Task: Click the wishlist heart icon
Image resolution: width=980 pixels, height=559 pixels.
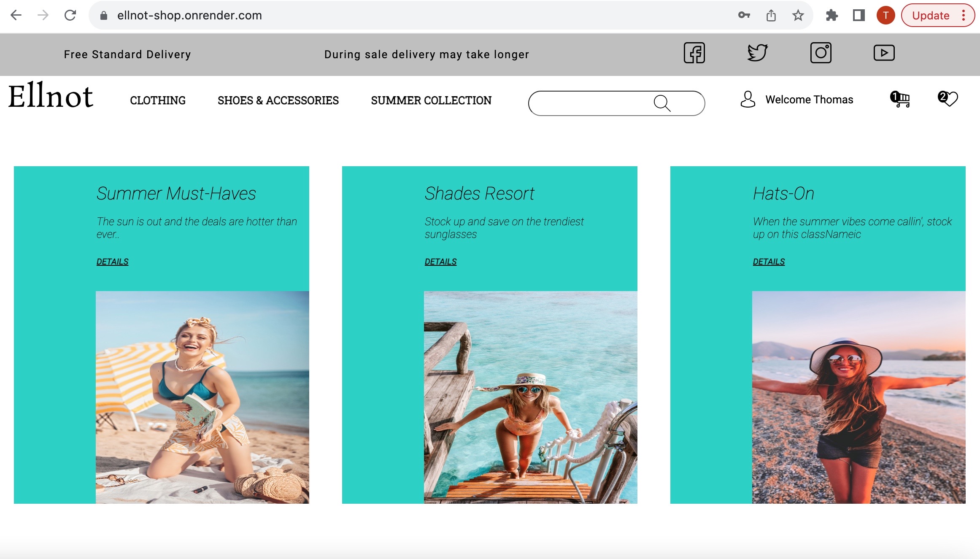Action: [949, 100]
